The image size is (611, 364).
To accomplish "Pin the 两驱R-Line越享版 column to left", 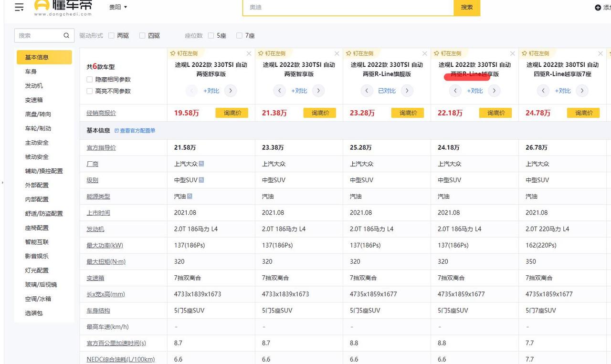I will point(447,53).
